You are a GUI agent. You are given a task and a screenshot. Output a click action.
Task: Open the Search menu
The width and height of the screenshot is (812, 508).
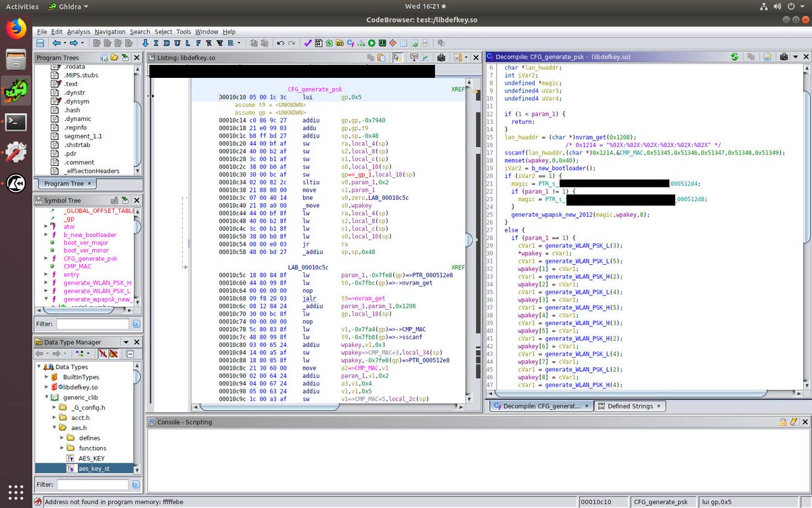(140, 31)
